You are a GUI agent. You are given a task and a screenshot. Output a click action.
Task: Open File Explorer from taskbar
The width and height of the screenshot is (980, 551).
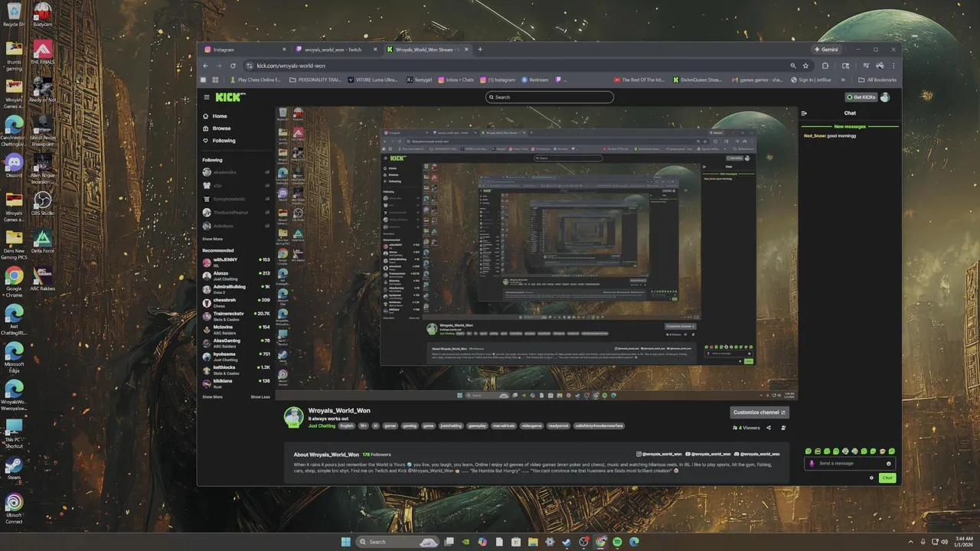coord(533,542)
